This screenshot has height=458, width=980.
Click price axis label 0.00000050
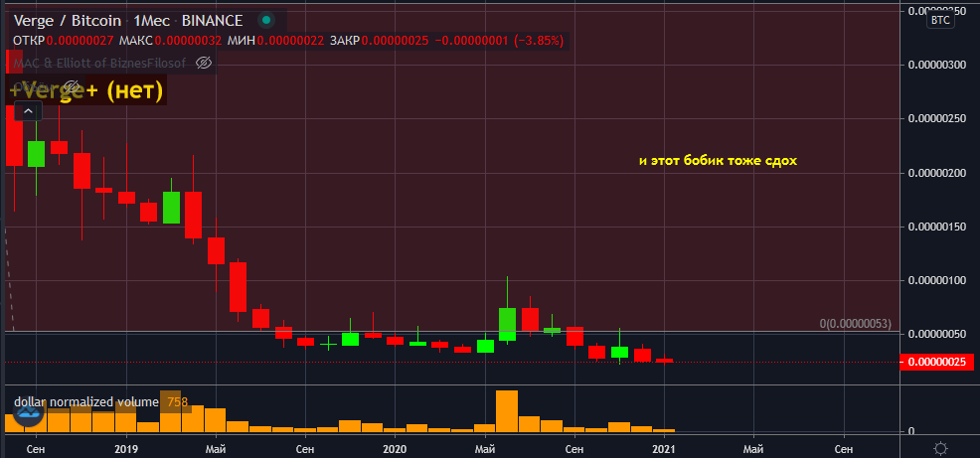pos(937,334)
